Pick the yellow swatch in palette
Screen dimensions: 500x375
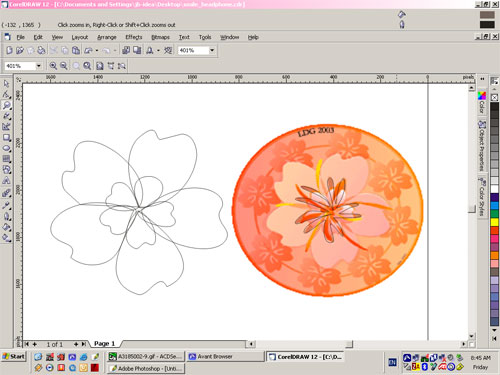point(494,222)
